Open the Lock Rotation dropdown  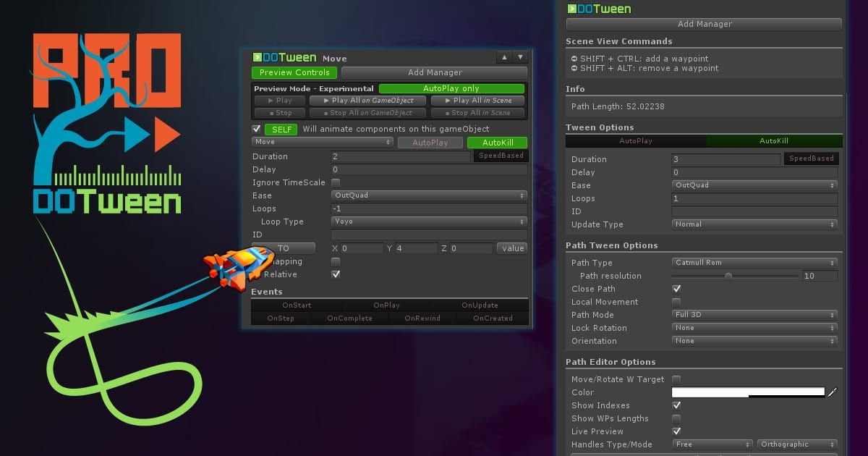coord(754,328)
